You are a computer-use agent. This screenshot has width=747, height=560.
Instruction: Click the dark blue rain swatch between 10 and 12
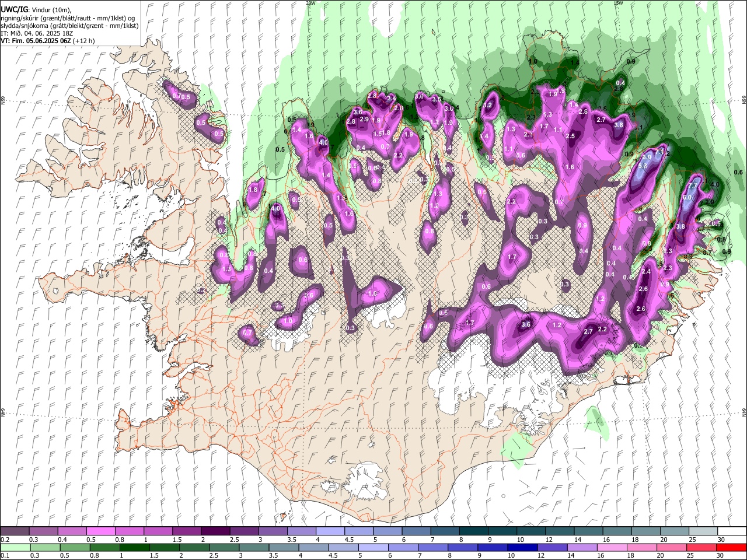pos(521,548)
